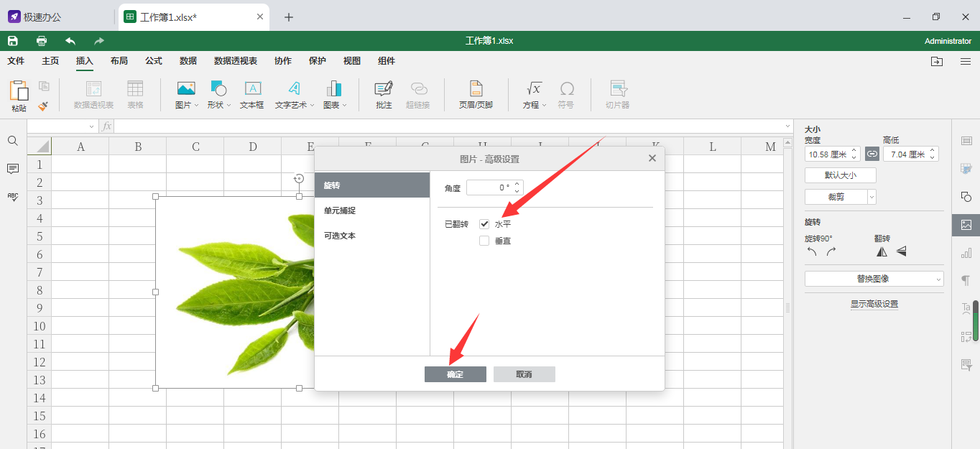980x449 pixels.
Task: Switch to the 布局 tab
Action: tap(119, 61)
